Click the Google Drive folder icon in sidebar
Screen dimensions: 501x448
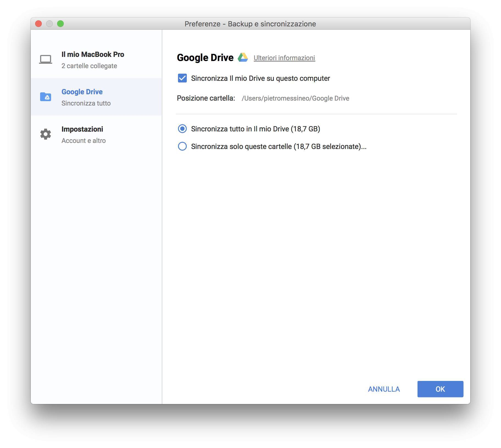coord(46,97)
